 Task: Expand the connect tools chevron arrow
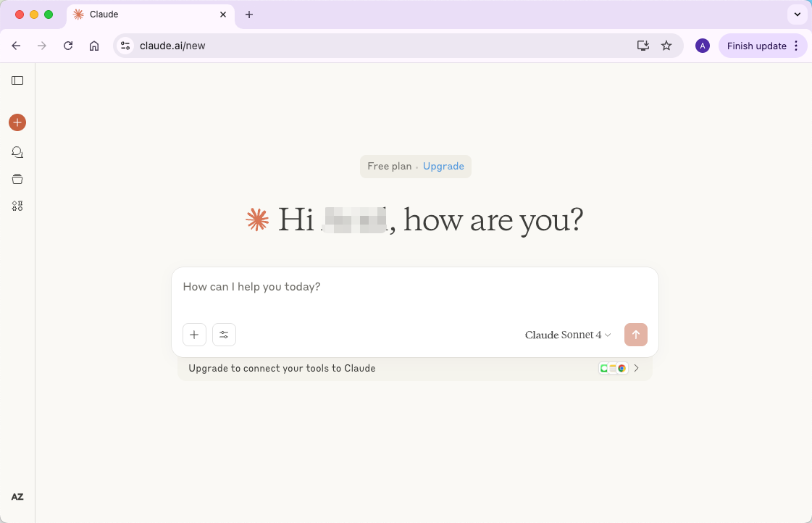(637, 368)
